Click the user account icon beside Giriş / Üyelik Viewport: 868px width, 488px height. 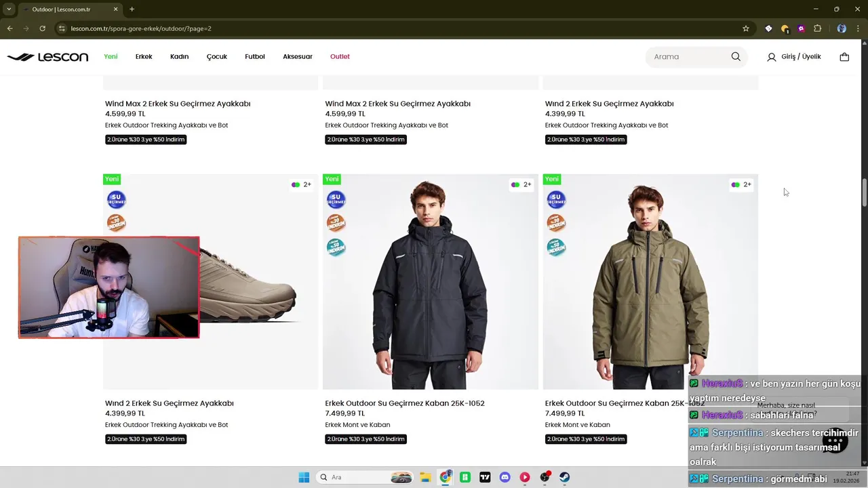(x=772, y=57)
